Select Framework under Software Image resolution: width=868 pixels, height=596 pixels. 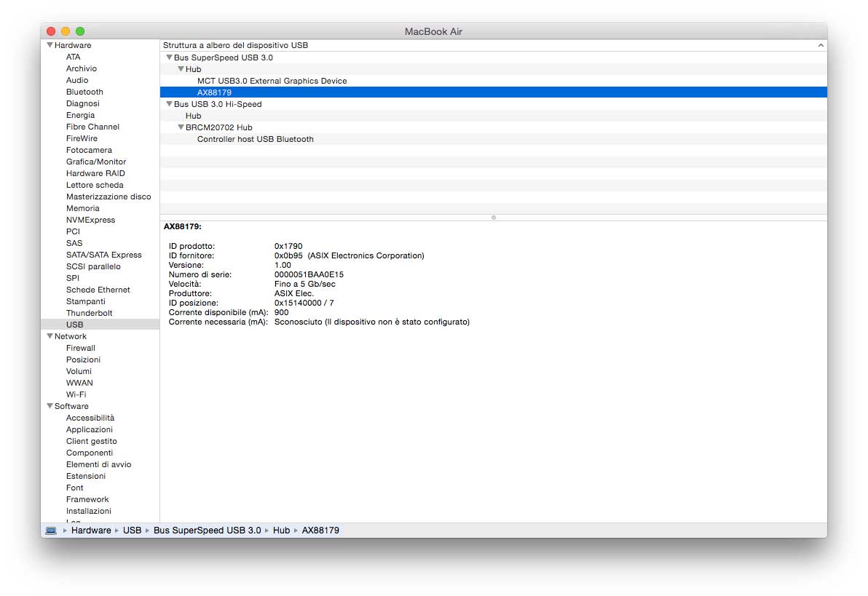(x=87, y=498)
